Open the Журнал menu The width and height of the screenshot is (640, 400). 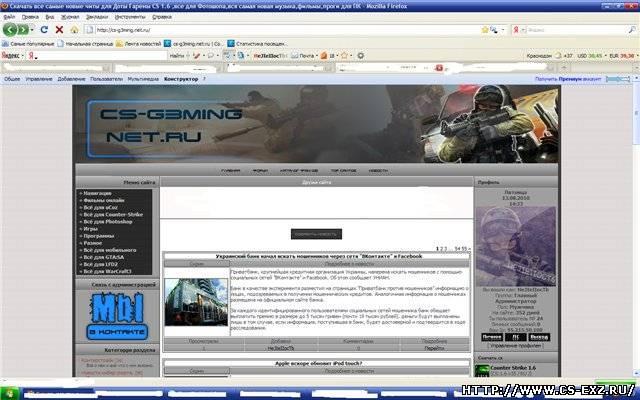point(70,17)
